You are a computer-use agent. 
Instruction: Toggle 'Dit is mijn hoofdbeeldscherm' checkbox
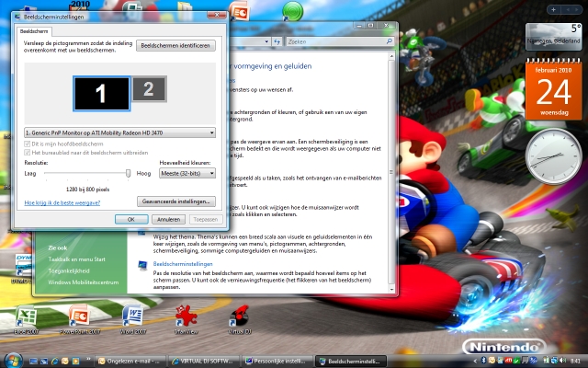(x=27, y=144)
